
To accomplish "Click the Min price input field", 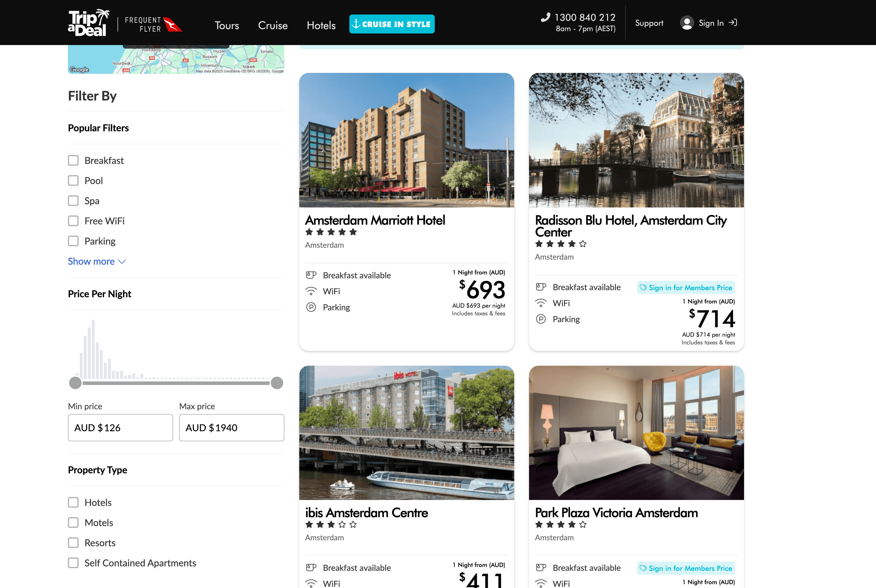I will click(120, 427).
